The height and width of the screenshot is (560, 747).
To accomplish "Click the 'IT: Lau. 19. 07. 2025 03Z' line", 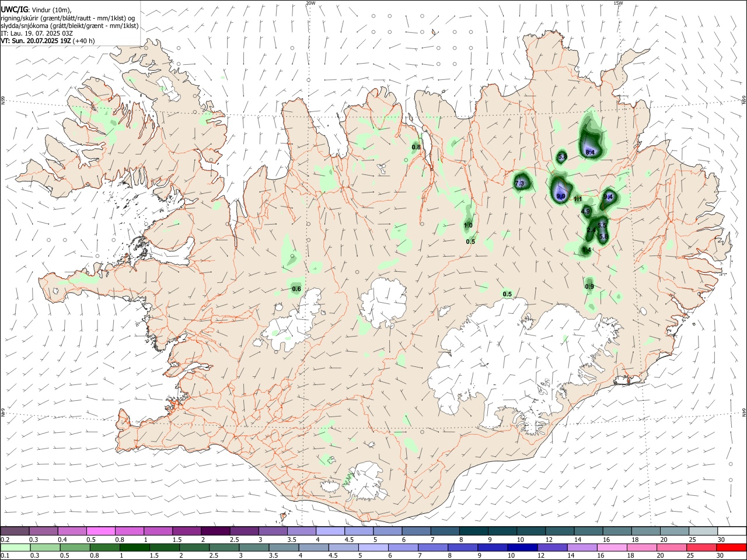I will point(37,33).
